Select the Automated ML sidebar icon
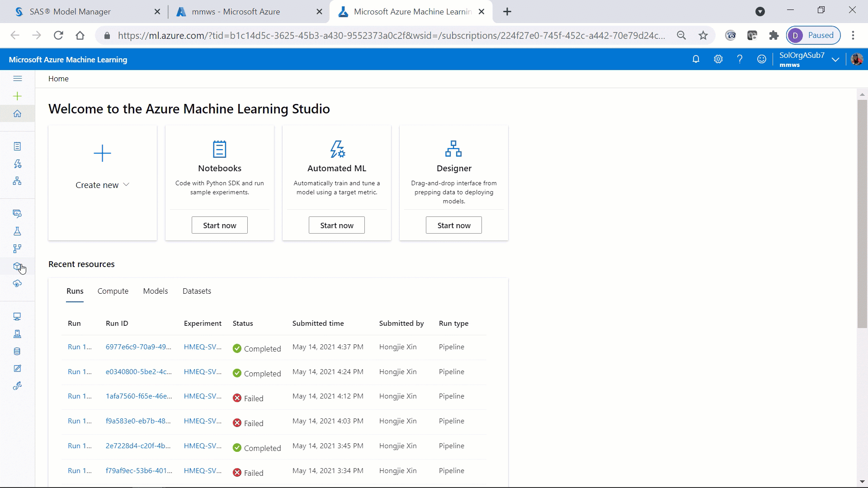The image size is (868, 488). pos(17,164)
